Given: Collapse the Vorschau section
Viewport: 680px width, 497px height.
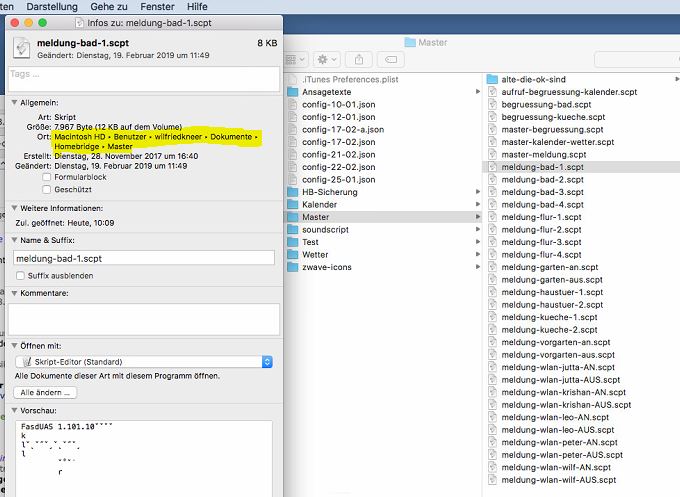Looking at the screenshot, I should click(x=14, y=410).
